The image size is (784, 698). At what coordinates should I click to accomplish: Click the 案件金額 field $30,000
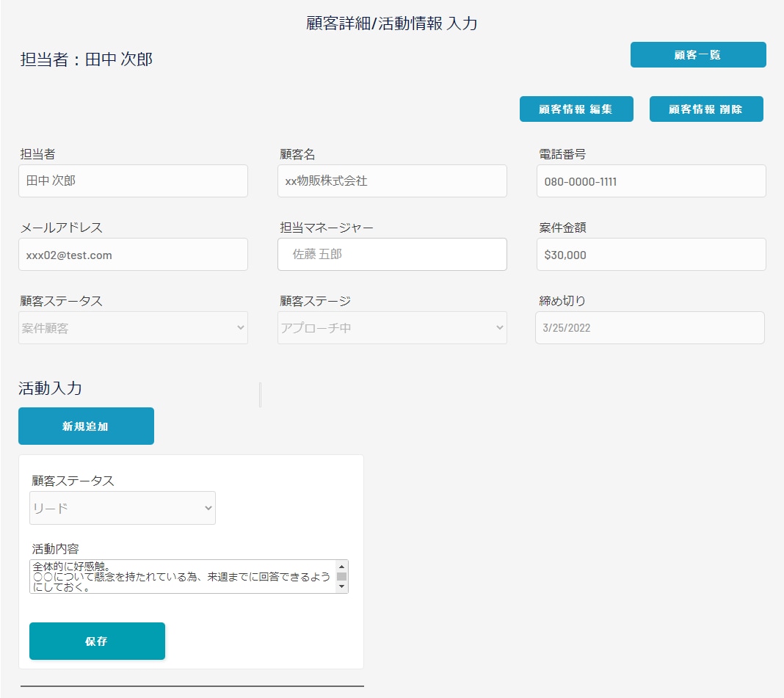click(651, 255)
